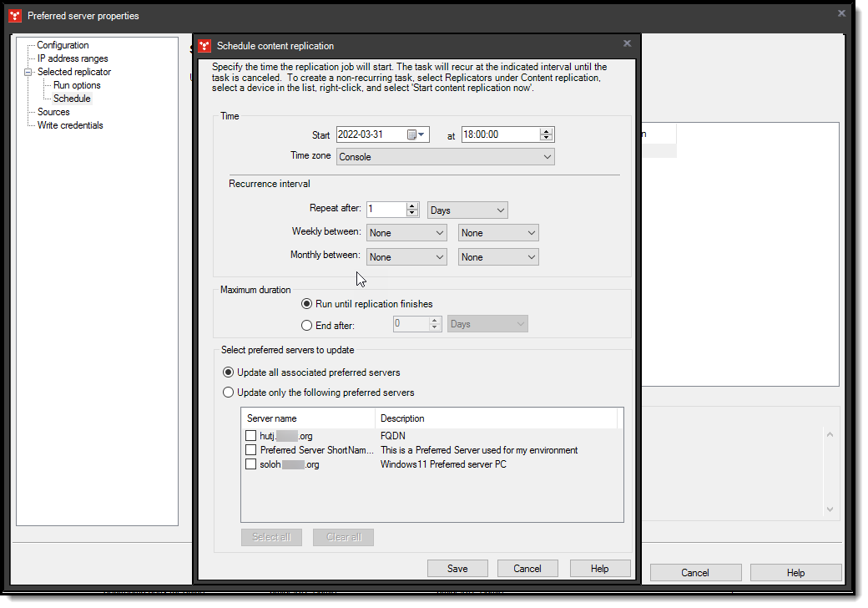Open Run options under Selected replicator
The height and width of the screenshot is (608, 868).
tap(77, 84)
